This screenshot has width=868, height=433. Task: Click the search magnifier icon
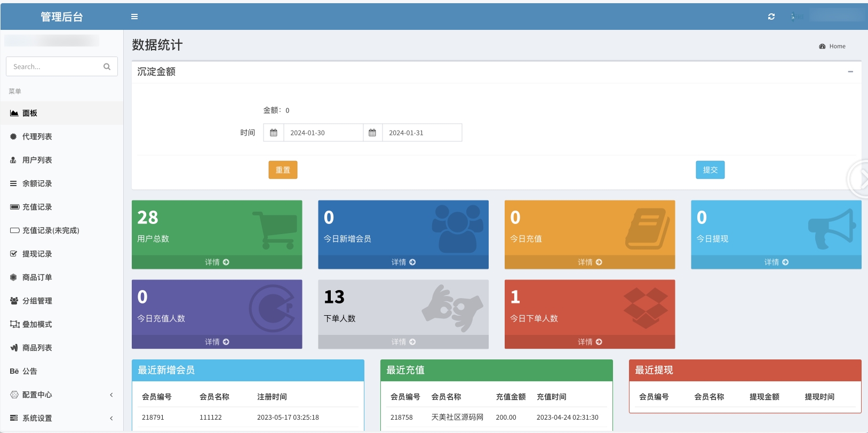coord(107,67)
